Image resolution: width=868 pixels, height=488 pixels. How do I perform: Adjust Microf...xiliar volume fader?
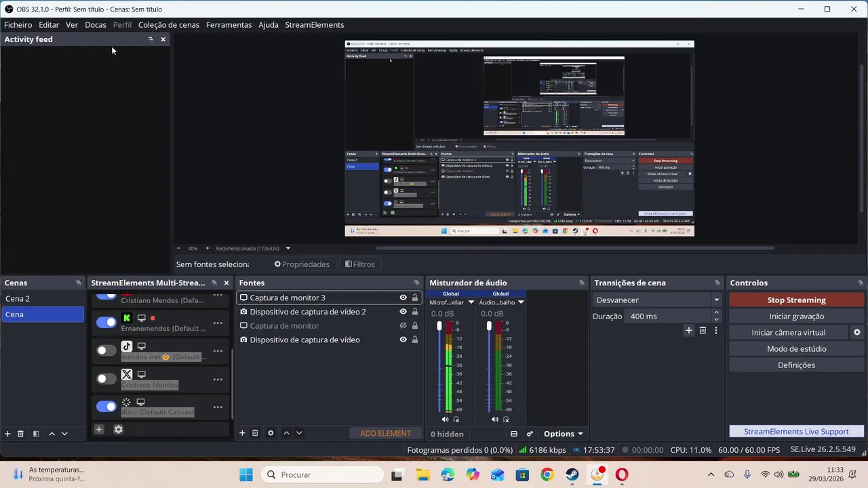pos(439,326)
